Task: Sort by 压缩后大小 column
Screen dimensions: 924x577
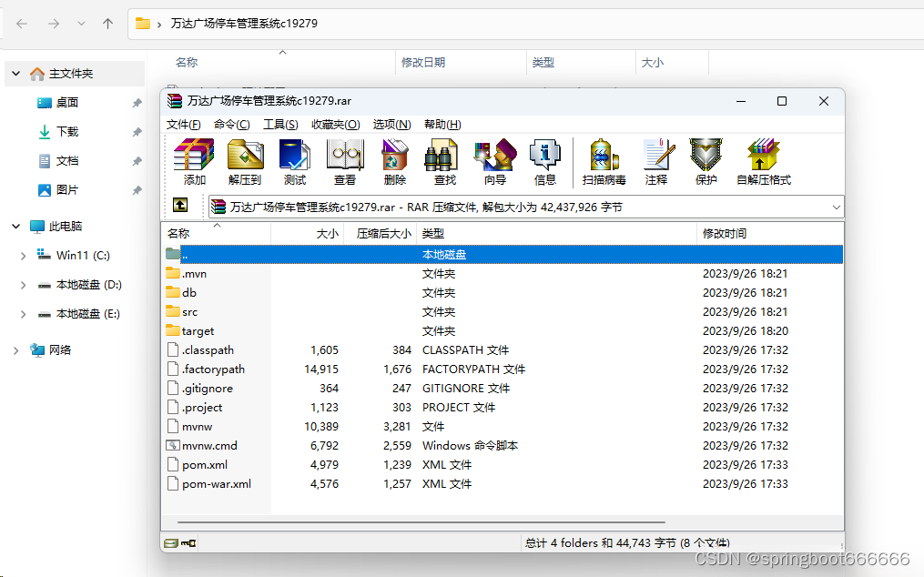Action: click(381, 233)
